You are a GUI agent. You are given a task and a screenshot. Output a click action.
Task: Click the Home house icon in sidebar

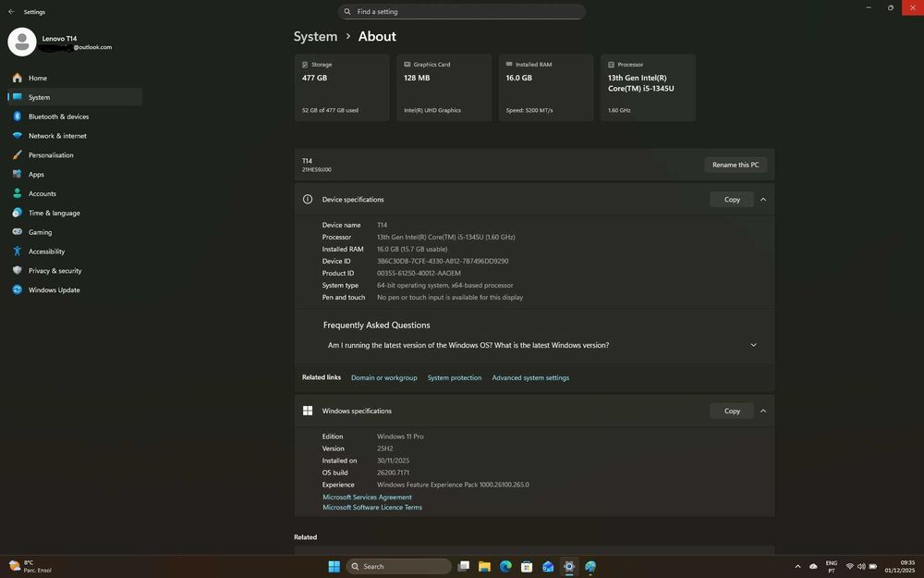point(17,78)
